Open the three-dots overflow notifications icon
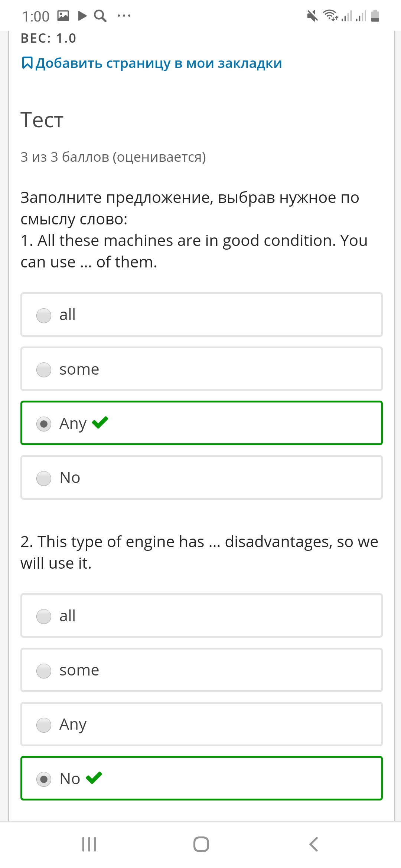The height and width of the screenshot is (868, 401). (x=124, y=16)
